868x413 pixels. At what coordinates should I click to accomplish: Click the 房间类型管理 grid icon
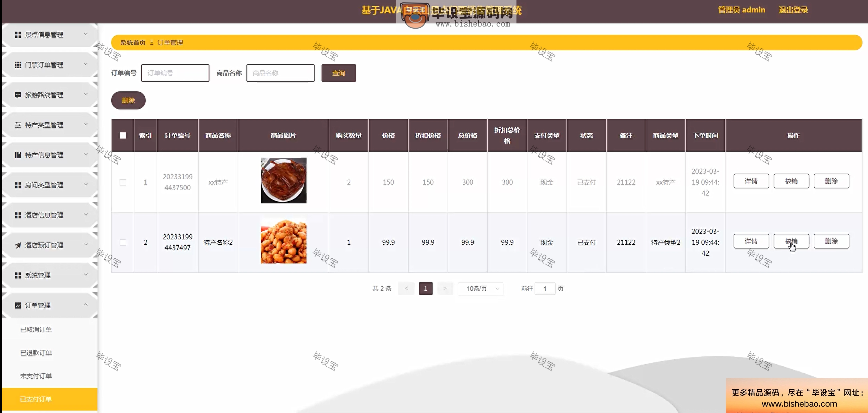(18, 185)
